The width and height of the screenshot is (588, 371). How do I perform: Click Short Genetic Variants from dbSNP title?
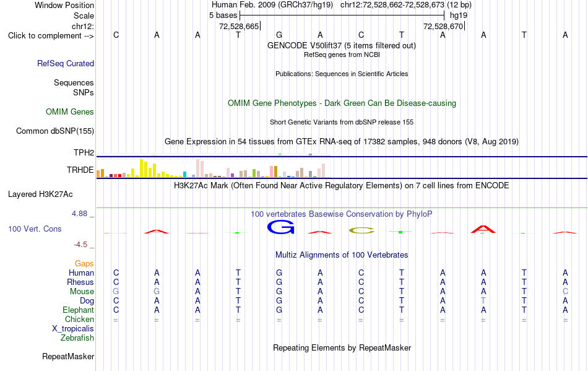[x=342, y=122]
